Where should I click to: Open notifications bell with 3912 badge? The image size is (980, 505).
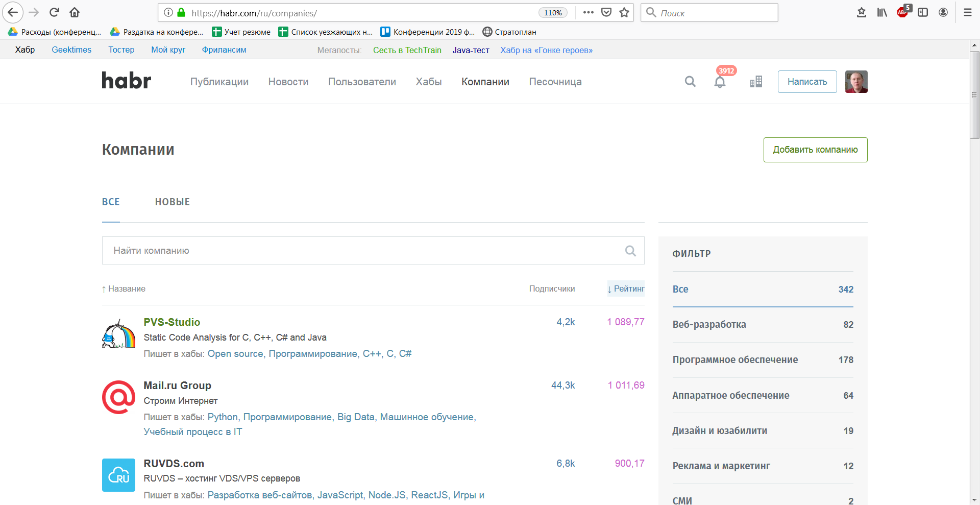pos(720,82)
